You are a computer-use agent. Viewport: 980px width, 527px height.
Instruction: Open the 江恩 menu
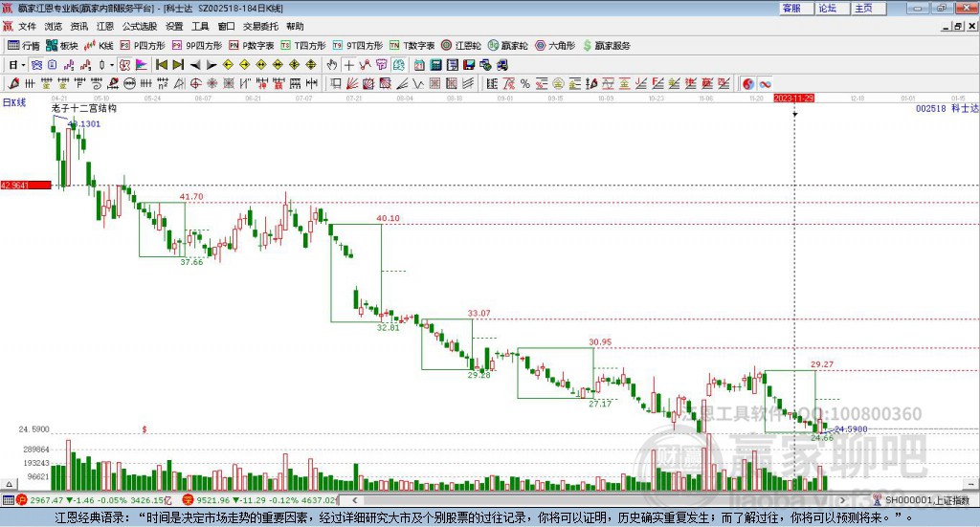click(105, 26)
